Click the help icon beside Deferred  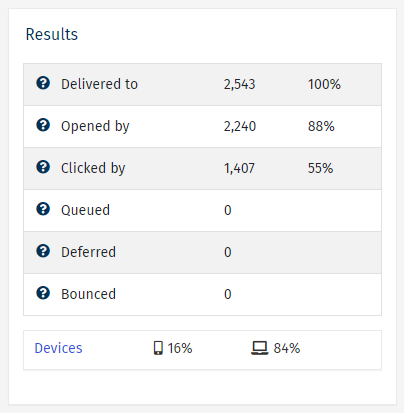(x=43, y=251)
